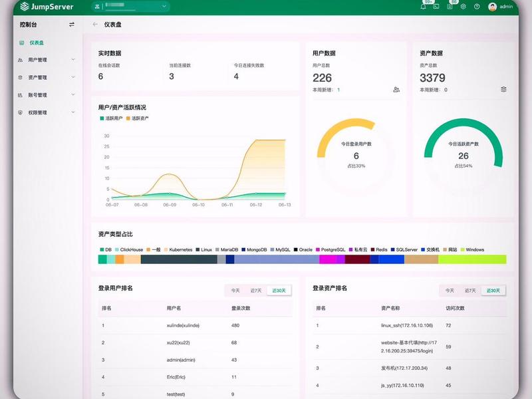Select 近30天 tab in 登录用户排名
The height and width of the screenshot is (399, 532).
click(279, 291)
